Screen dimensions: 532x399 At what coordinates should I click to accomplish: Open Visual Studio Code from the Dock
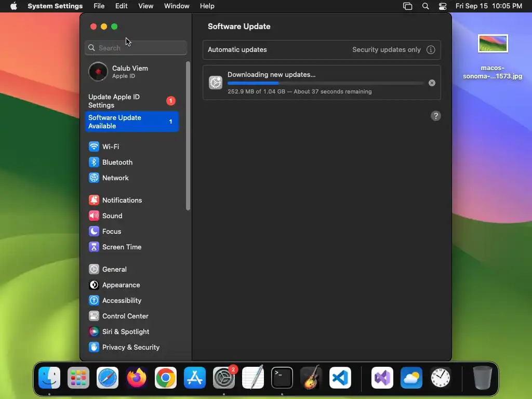click(340, 378)
